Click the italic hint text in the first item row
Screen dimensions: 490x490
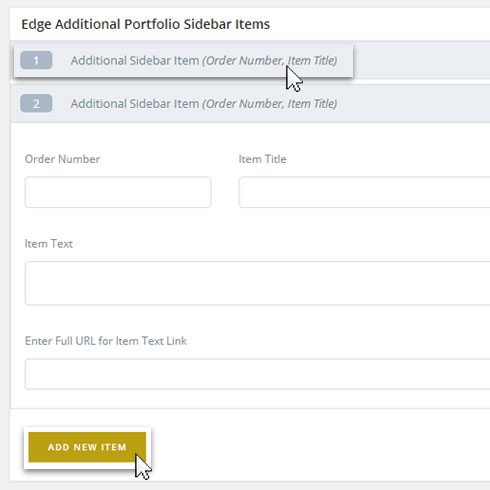point(270,61)
